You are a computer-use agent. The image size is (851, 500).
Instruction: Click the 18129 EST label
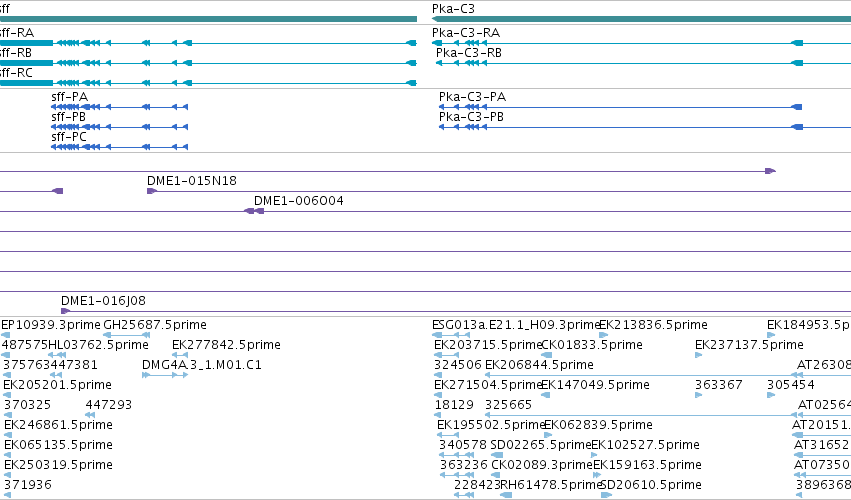point(454,404)
